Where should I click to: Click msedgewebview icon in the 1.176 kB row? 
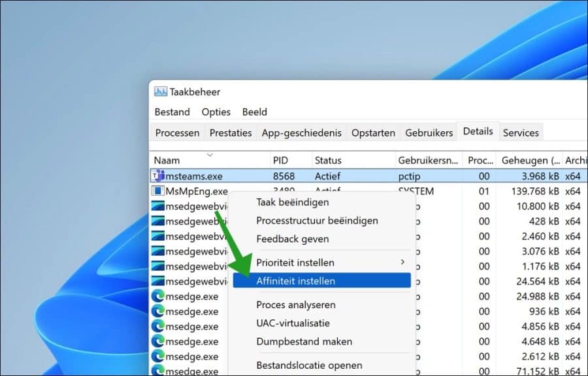(158, 266)
